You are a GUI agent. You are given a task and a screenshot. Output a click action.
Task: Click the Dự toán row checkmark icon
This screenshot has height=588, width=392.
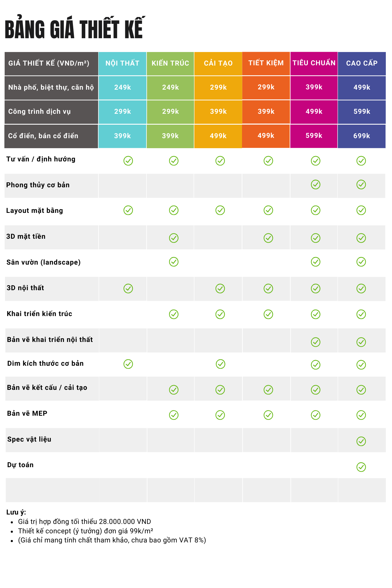361,467
